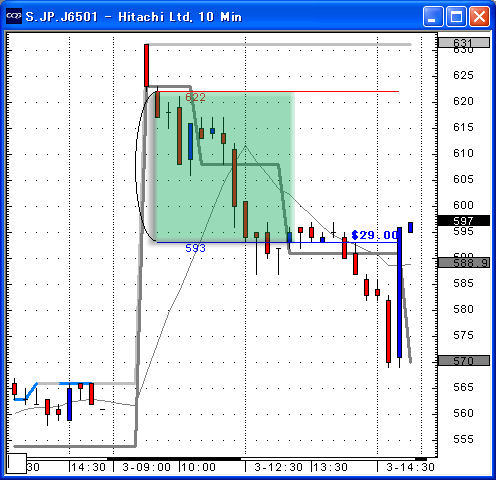Click the $29.00 profit label
This screenshot has height=480, width=496.
(x=375, y=235)
